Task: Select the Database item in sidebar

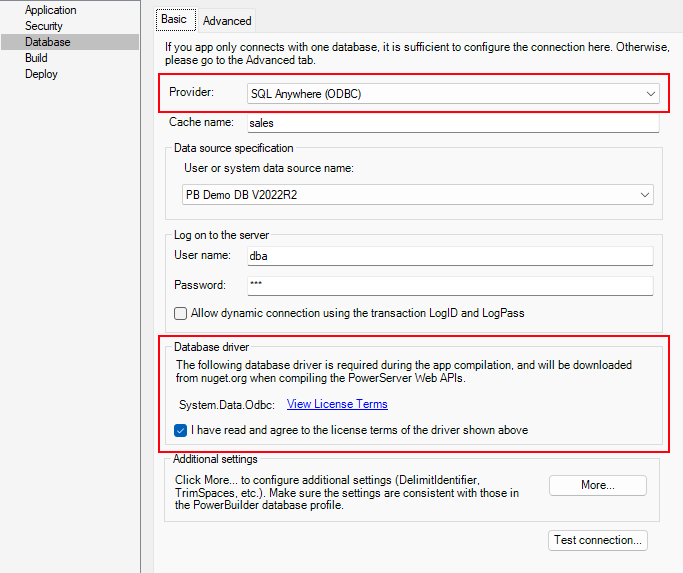Action: click(47, 42)
